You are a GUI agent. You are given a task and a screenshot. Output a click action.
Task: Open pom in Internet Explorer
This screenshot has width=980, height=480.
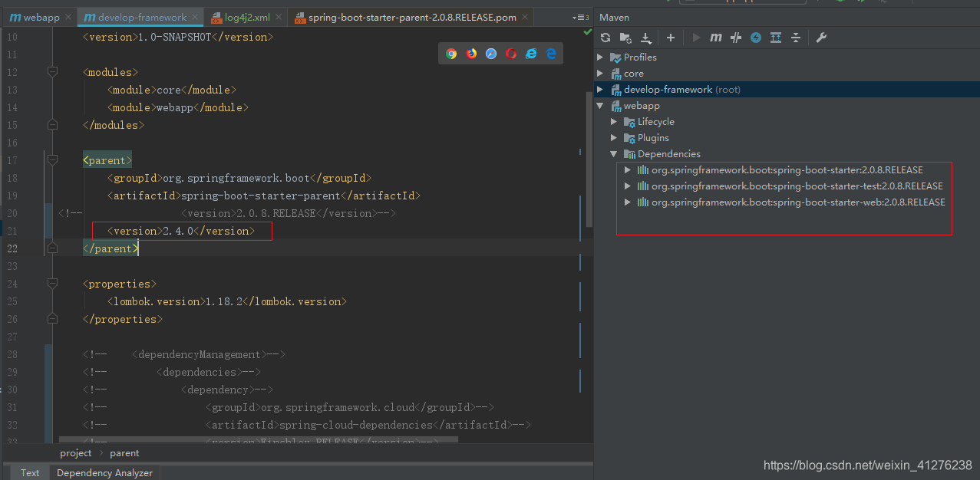531,54
